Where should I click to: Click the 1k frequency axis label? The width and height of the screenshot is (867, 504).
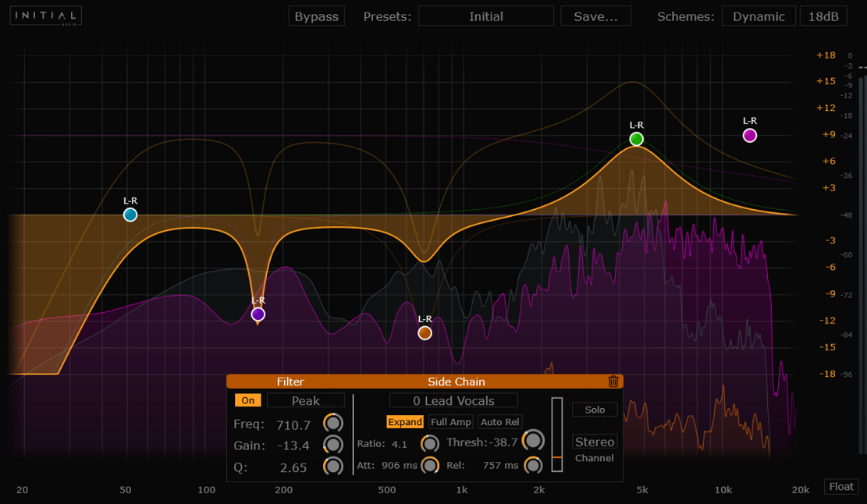pos(462,490)
